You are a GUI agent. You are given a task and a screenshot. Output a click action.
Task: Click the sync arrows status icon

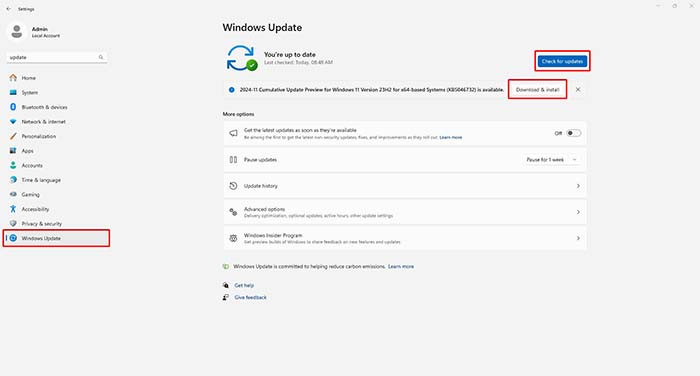pyautogui.click(x=242, y=58)
